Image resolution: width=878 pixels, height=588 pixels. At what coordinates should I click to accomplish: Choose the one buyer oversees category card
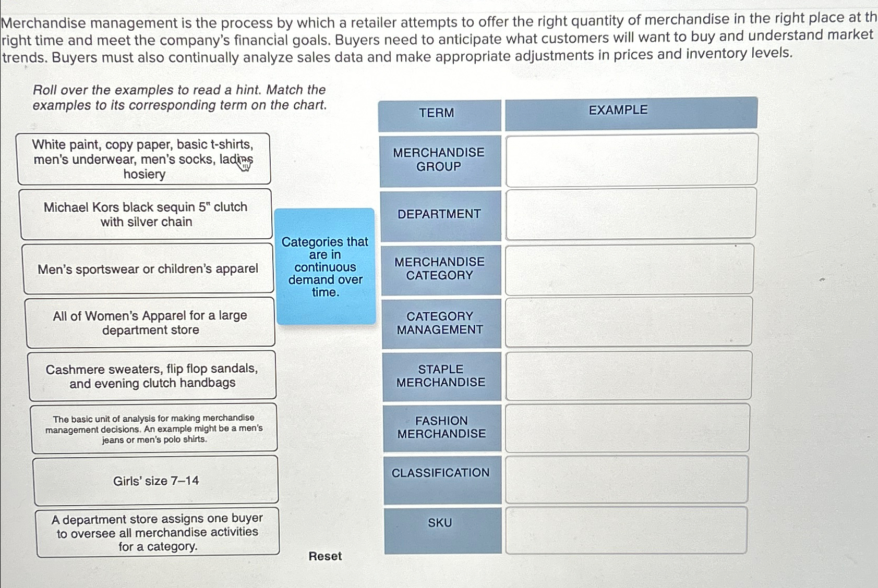[x=158, y=532]
